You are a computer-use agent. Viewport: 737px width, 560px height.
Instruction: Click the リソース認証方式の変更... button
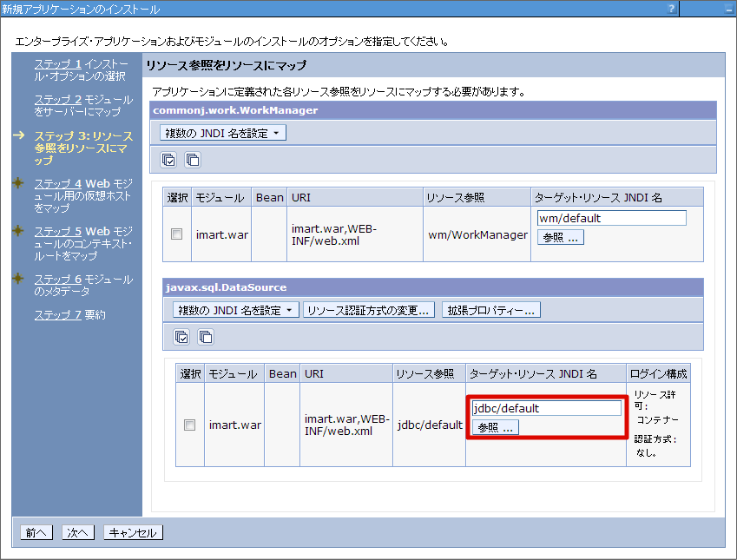(369, 310)
